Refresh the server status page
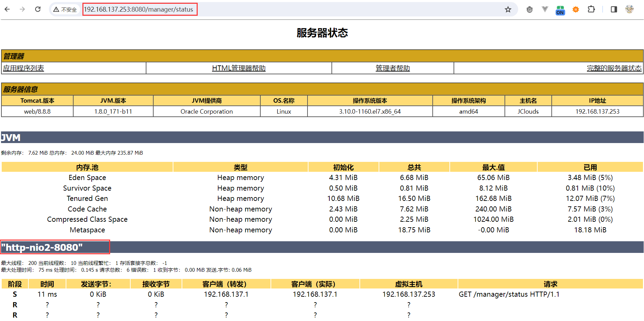The width and height of the screenshot is (644, 321). [x=38, y=9]
